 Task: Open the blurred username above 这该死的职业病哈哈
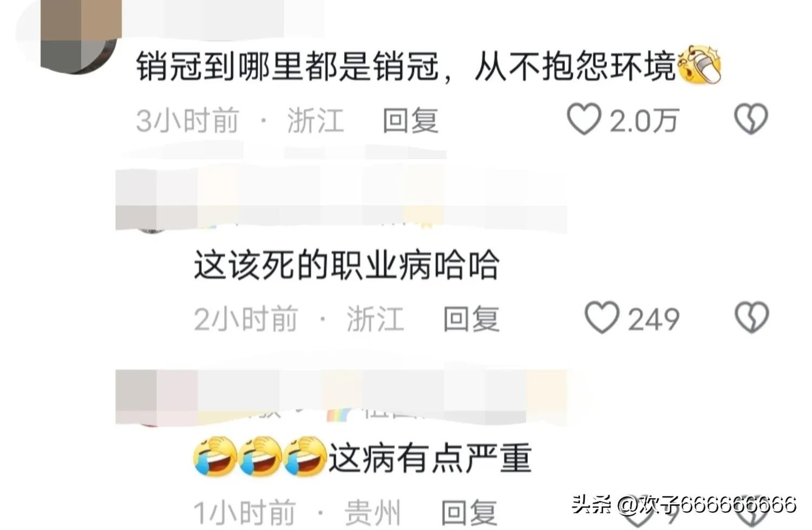[x=341, y=199]
